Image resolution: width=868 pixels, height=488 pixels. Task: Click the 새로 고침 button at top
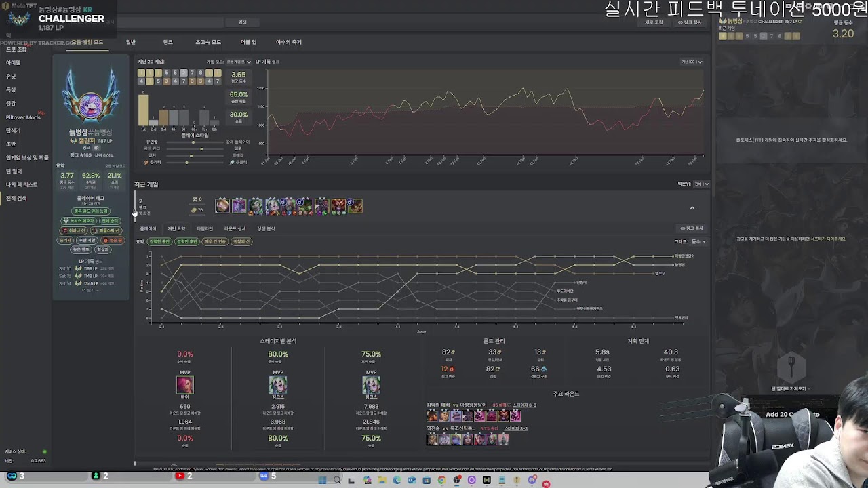tap(654, 22)
